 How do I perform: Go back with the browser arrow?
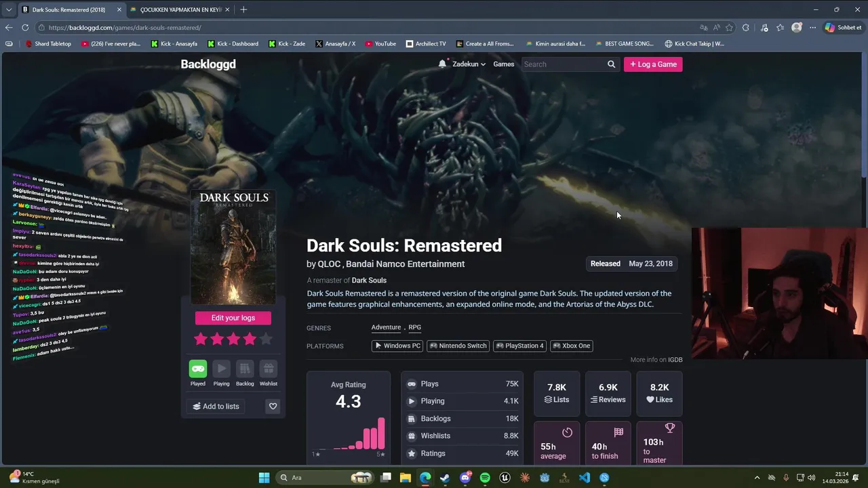[x=9, y=28]
